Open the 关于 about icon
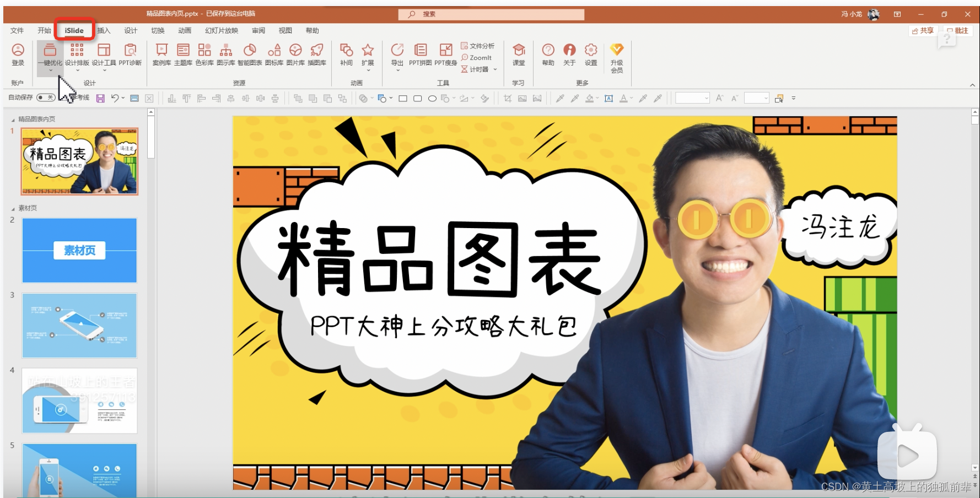Viewport: 980px width, 498px height. 569,55
